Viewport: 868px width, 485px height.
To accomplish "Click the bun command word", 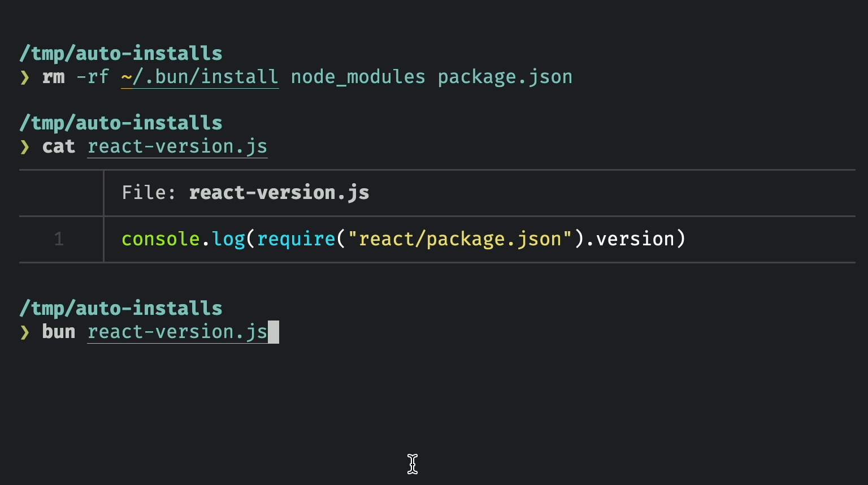I will pyautogui.click(x=59, y=332).
